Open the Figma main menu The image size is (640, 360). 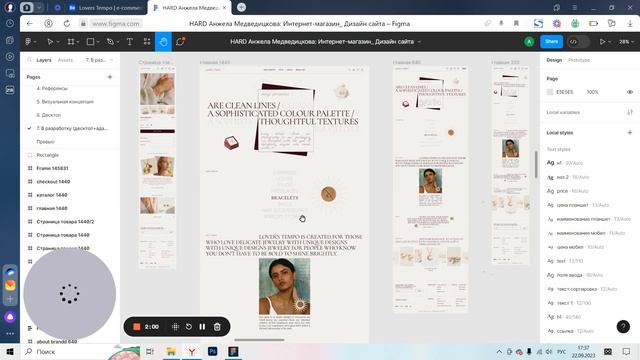[29, 42]
